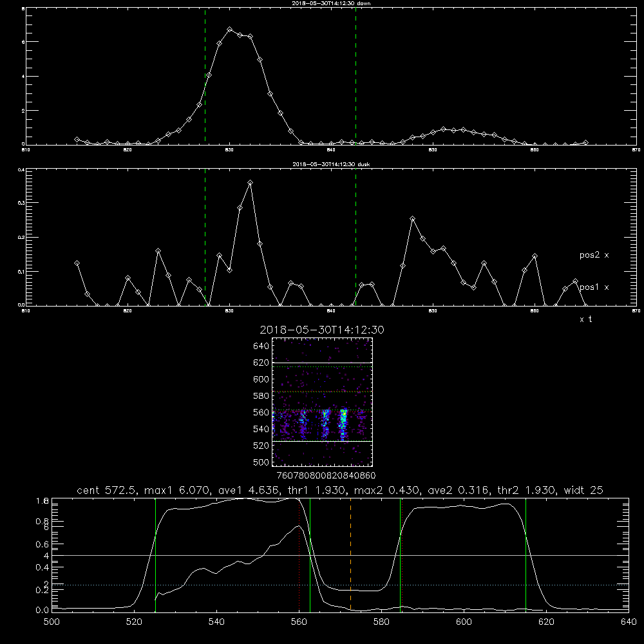Click the '540' tick label on the bottom plot x-axis

216,622
